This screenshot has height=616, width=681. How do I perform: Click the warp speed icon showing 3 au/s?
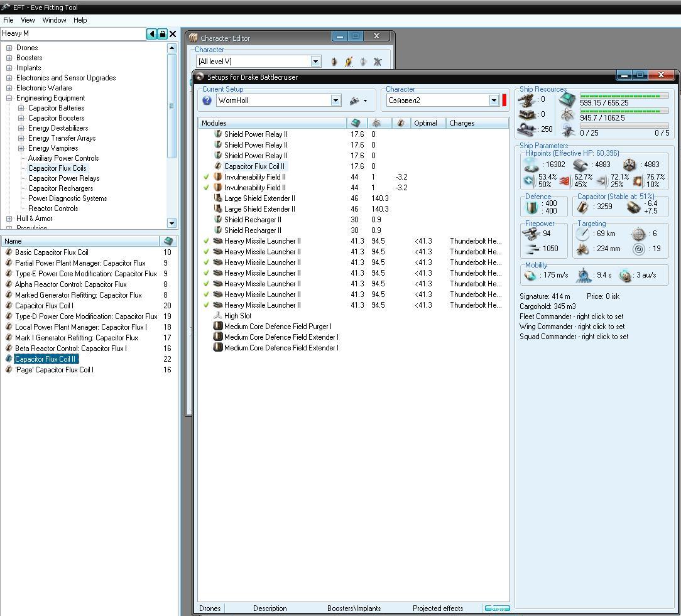(x=624, y=275)
